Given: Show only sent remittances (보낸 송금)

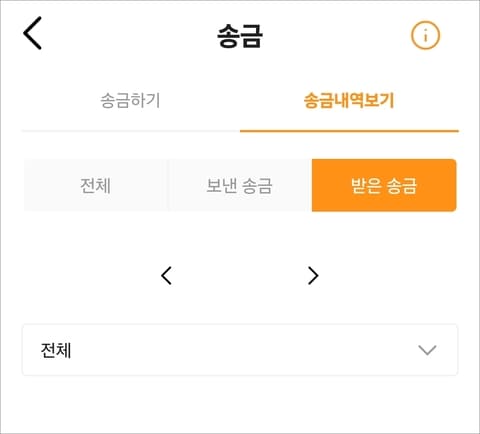Looking at the screenshot, I should tap(239, 185).
